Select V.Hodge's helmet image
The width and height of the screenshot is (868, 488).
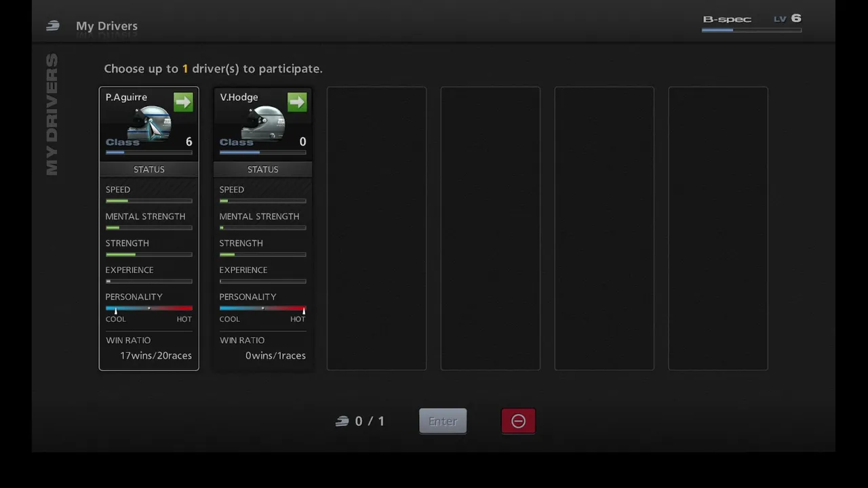click(x=263, y=123)
